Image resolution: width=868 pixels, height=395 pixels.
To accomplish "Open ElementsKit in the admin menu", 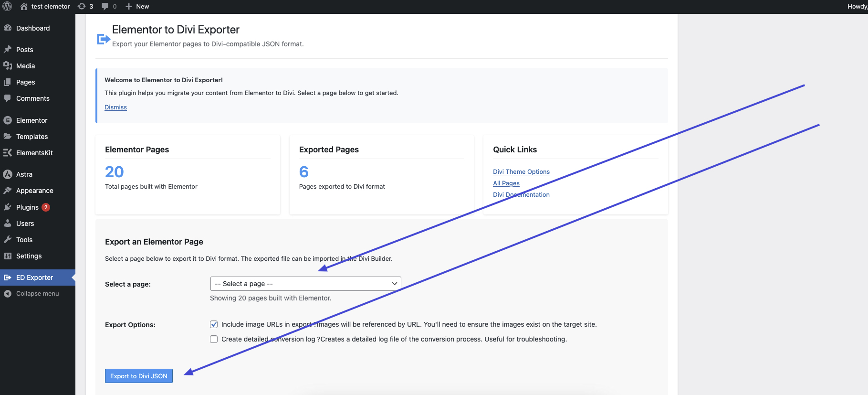I will (x=34, y=153).
